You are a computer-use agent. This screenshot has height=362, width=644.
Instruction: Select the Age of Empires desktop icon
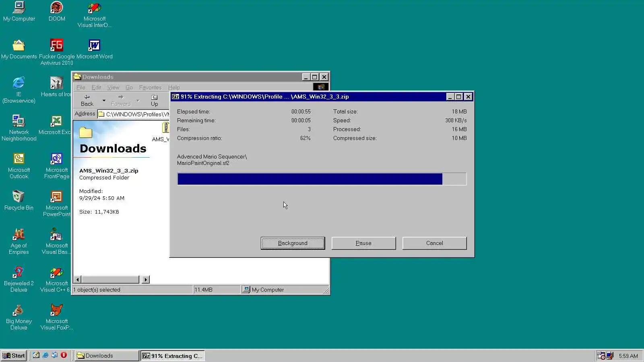coord(19,241)
